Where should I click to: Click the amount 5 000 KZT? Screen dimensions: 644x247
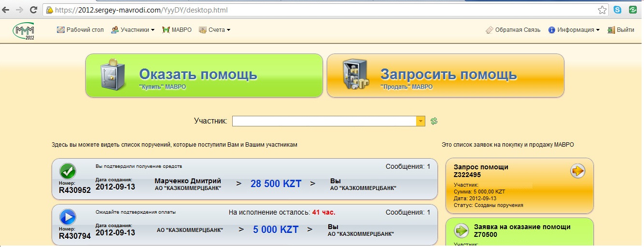(276, 230)
